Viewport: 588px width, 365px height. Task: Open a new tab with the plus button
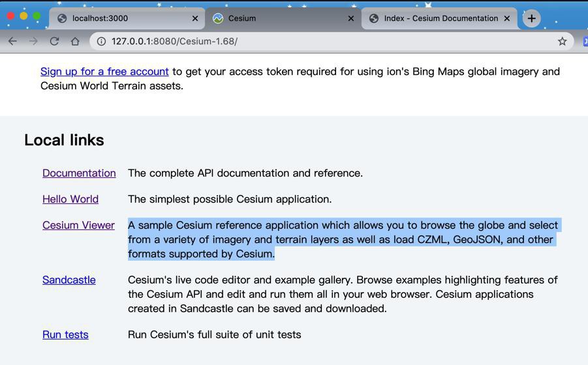pyautogui.click(x=531, y=18)
